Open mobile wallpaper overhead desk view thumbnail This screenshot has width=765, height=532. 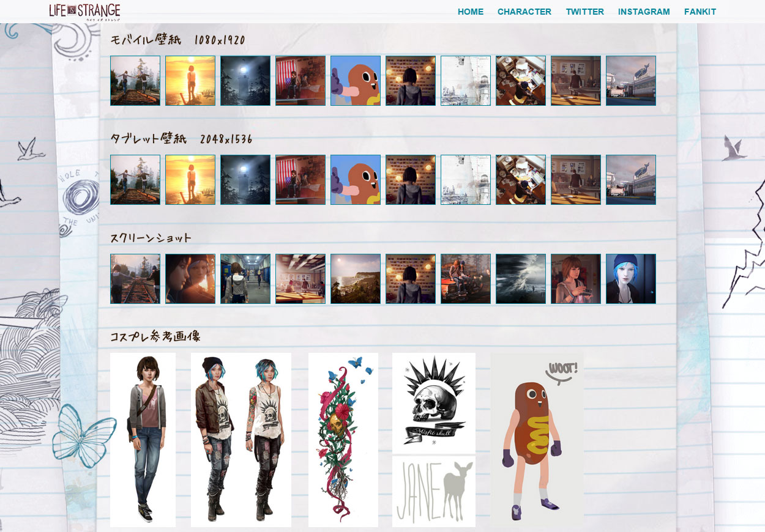[x=521, y=81]
